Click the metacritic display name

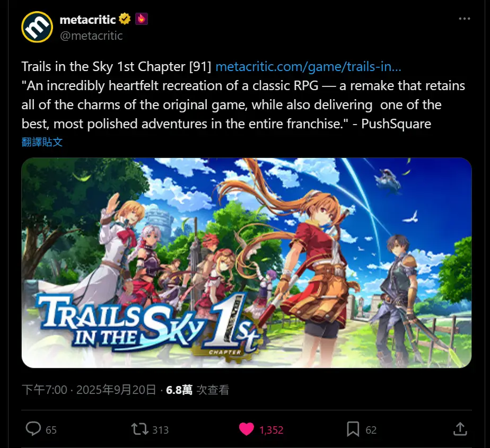87,20
